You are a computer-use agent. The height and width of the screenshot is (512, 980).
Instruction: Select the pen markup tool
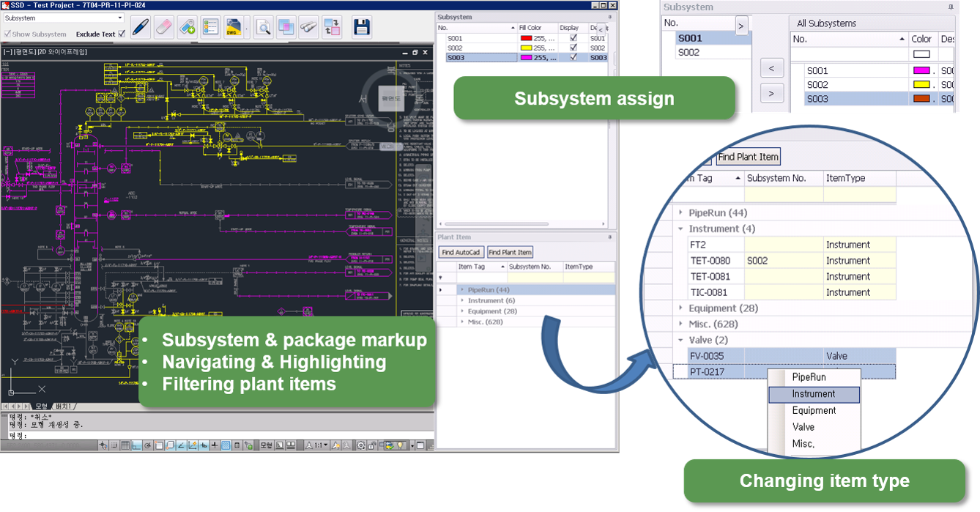click(142, 26)
